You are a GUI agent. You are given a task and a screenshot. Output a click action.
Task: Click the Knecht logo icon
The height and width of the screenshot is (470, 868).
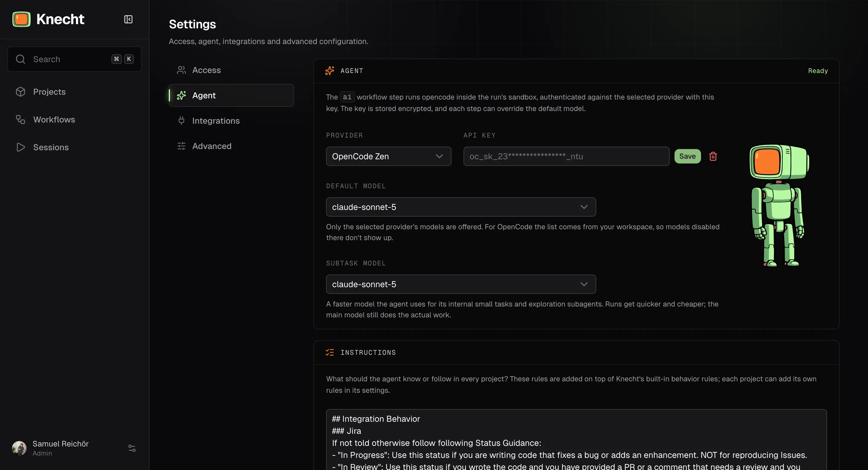[21, 19]
